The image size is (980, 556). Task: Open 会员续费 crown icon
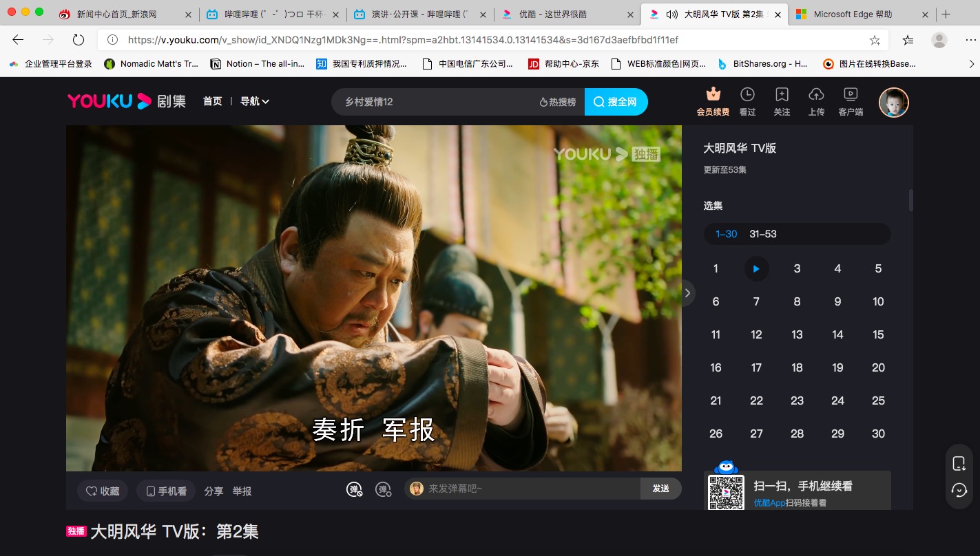pyautogui.click(x=713, y=101)
